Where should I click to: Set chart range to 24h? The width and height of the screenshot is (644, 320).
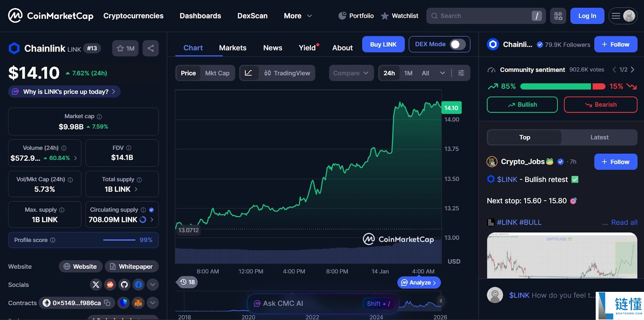click(389, 73)
